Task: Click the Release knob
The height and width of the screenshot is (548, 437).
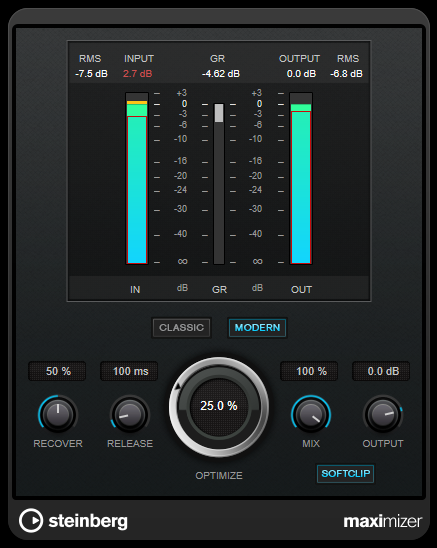Action: coord(130,414)
